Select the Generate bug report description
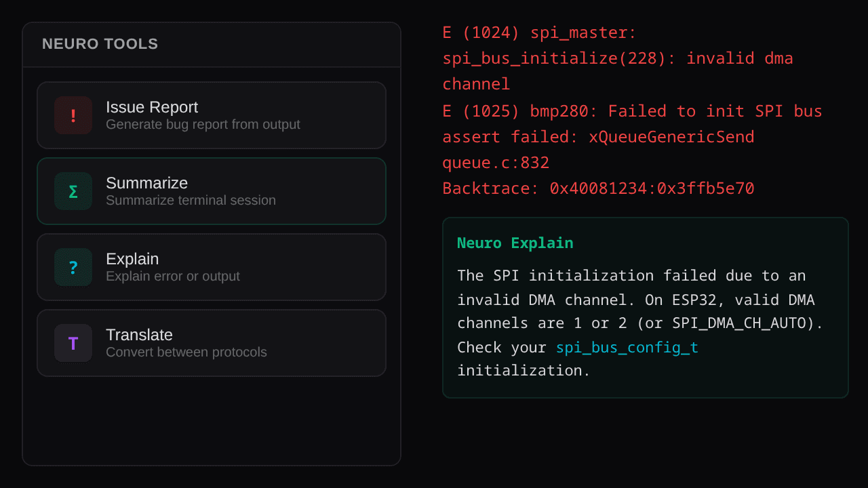The width and height of the screenshot is (868, 488). [x=203, y=124]
